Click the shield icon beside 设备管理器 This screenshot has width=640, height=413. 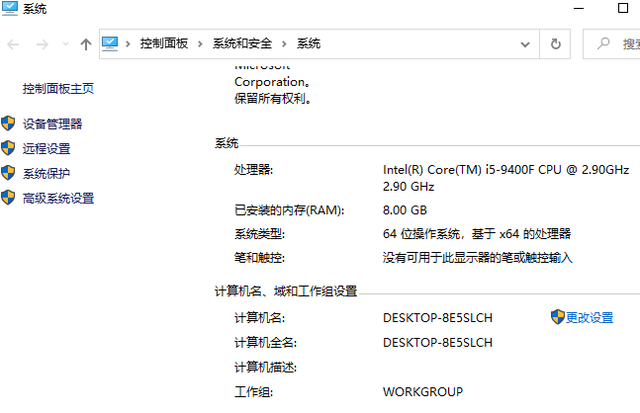pos(9,124)
